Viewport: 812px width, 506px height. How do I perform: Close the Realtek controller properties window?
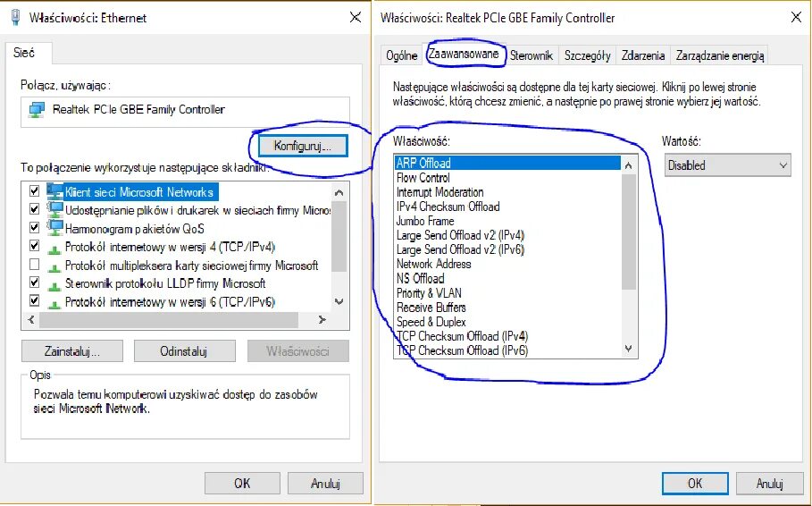coord(796,17)
